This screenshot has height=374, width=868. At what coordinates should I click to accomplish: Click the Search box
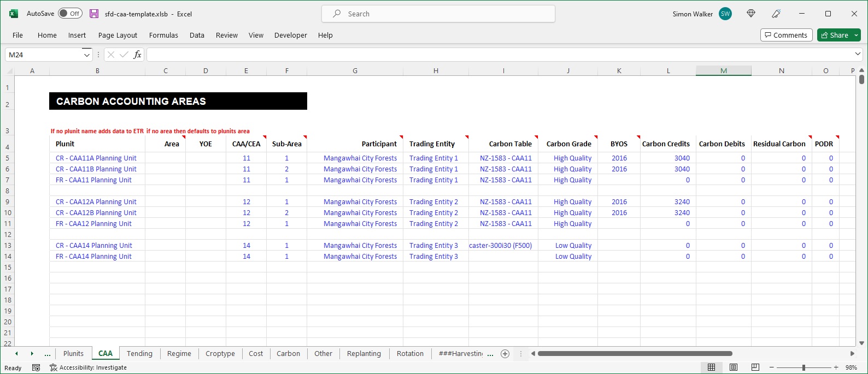(x=438, y=14)
